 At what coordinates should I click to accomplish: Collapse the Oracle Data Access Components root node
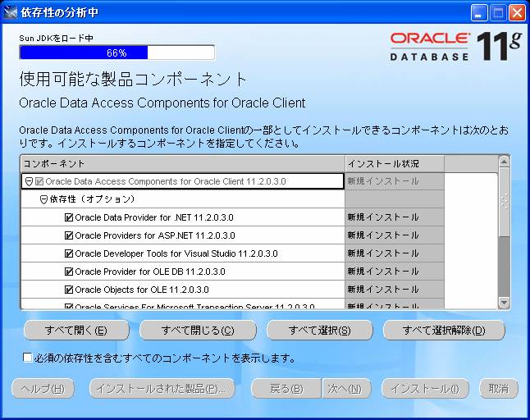(30, 182)
